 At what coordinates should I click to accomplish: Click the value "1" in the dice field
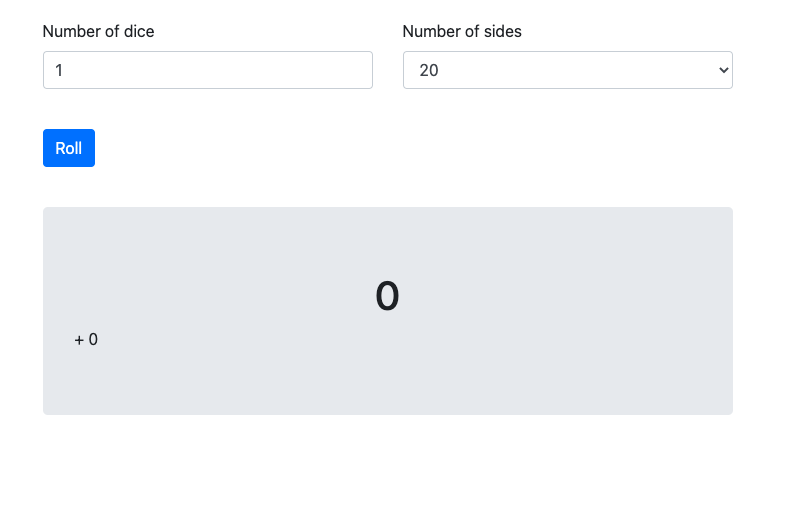pos(60,70)
